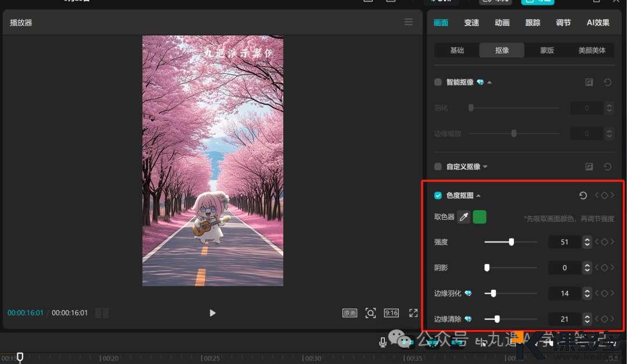Click the 边缘羽化 slider handle
This screenshot has height=364, width=627.
tap(493, 293)
